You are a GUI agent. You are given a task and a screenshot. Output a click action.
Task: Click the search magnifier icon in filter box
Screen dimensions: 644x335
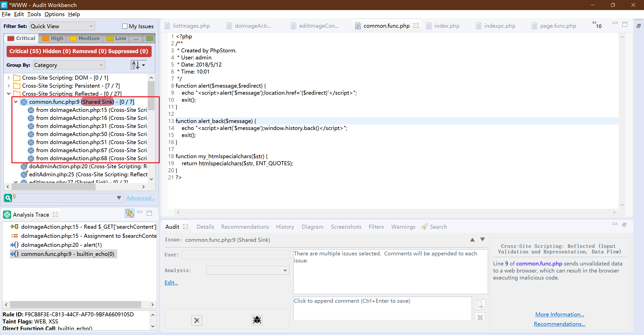pyautogui.click(x=8, y=198)
